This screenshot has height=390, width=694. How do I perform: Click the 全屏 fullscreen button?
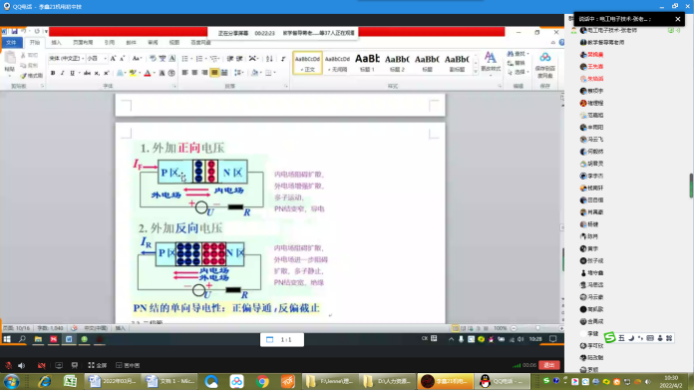[97, 365]
